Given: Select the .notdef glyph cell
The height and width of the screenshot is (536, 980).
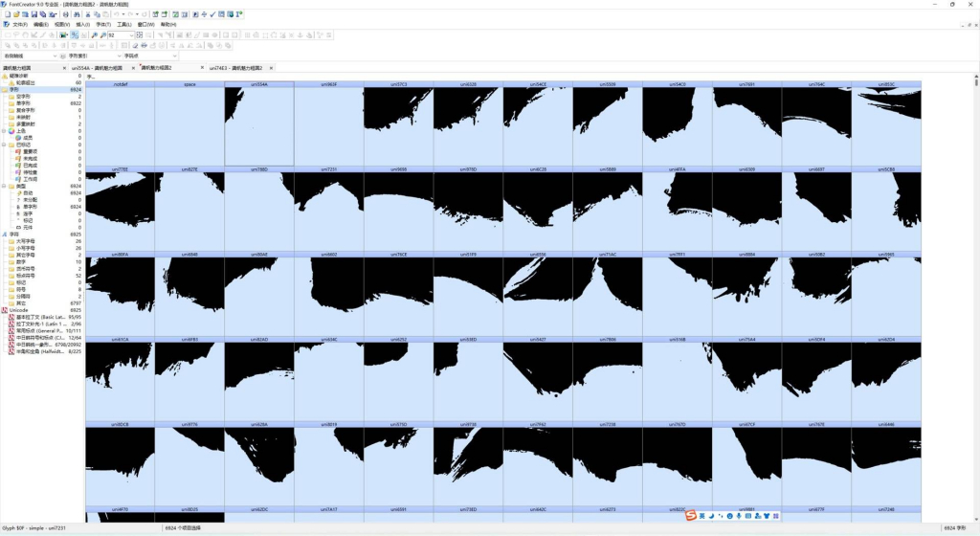Looking at the screenshot, I should (x=120, y=123).
